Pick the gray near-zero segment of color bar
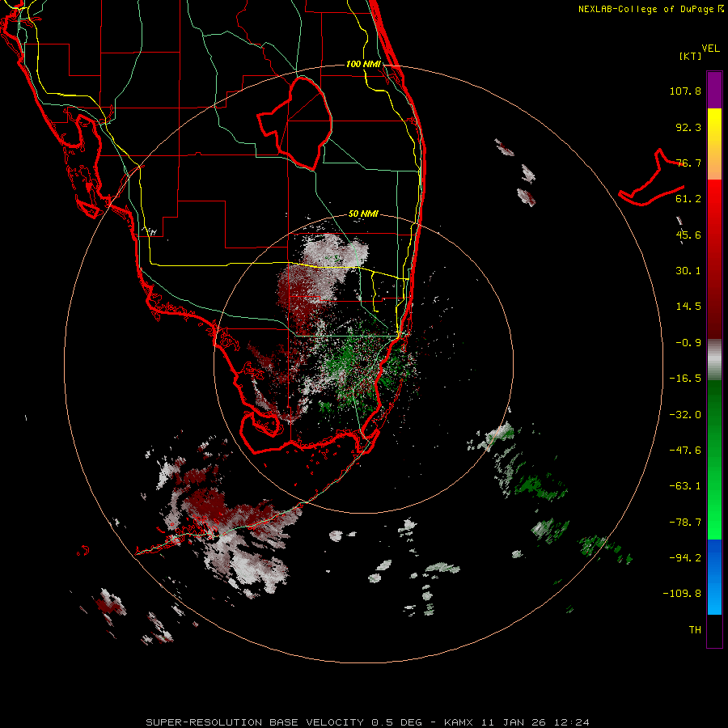The width and height of the screenshot is (728, 728). click(714, 360)
